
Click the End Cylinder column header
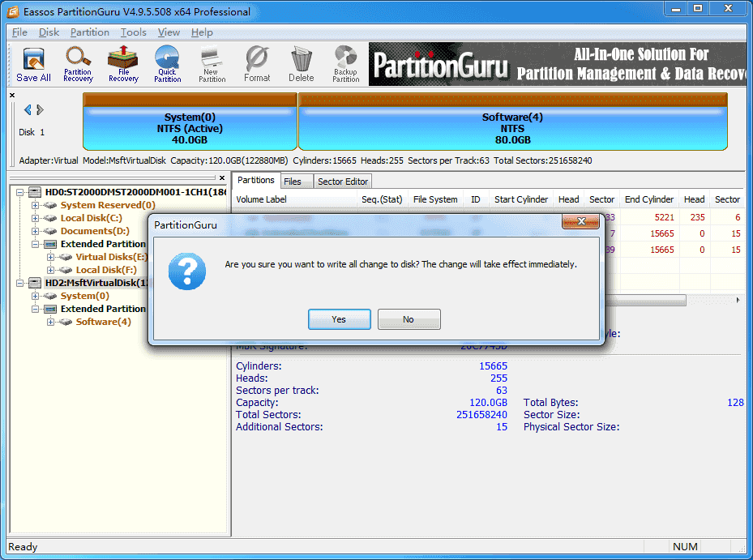[649, 199]
